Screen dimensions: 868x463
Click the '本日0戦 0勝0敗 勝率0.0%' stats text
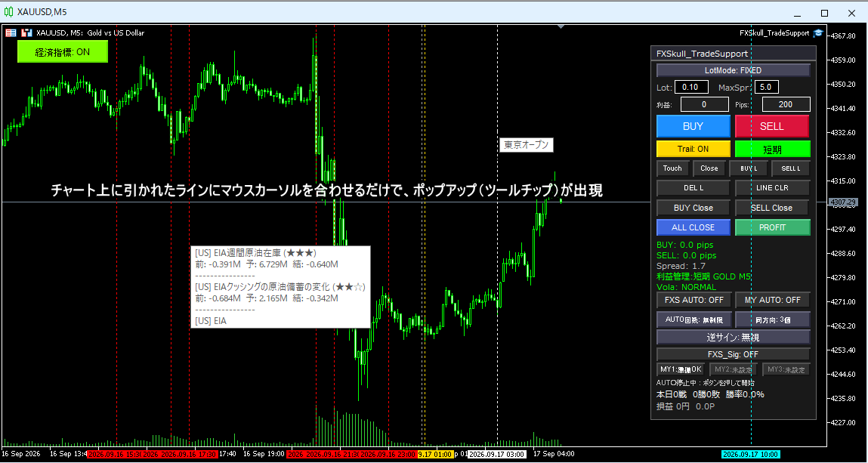coord(710,394)
